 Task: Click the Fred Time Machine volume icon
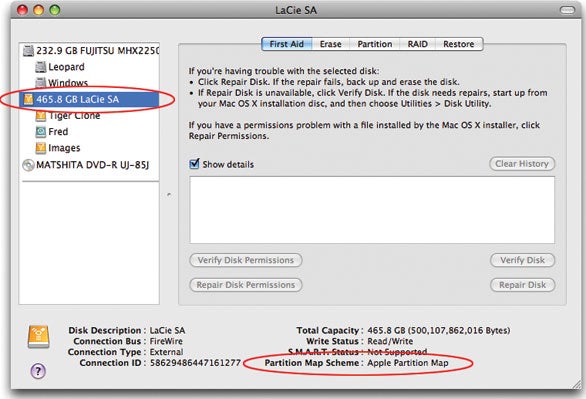[40, 132]
